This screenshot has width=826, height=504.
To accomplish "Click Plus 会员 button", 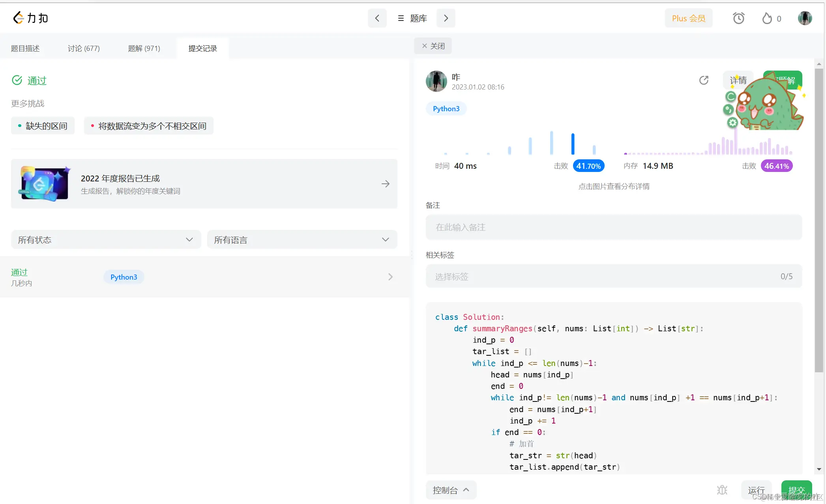I will (688, 18).
